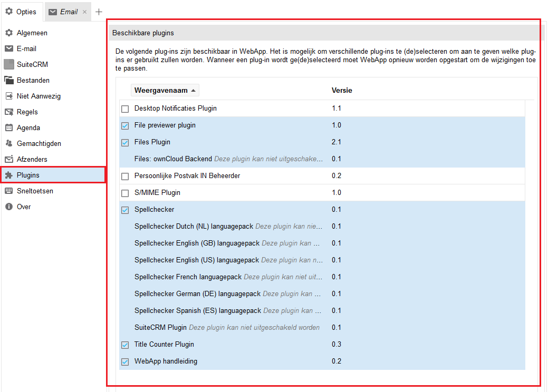Click the Bestanden folder icon
Screen dimensions: 548x392
point(9,80)
